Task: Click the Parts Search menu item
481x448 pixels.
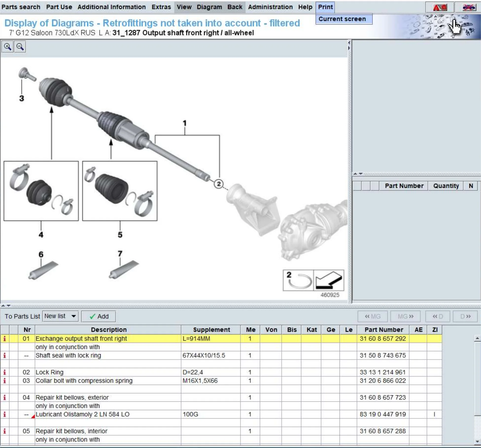Action: pyautogui.click(x=21, y=7)
